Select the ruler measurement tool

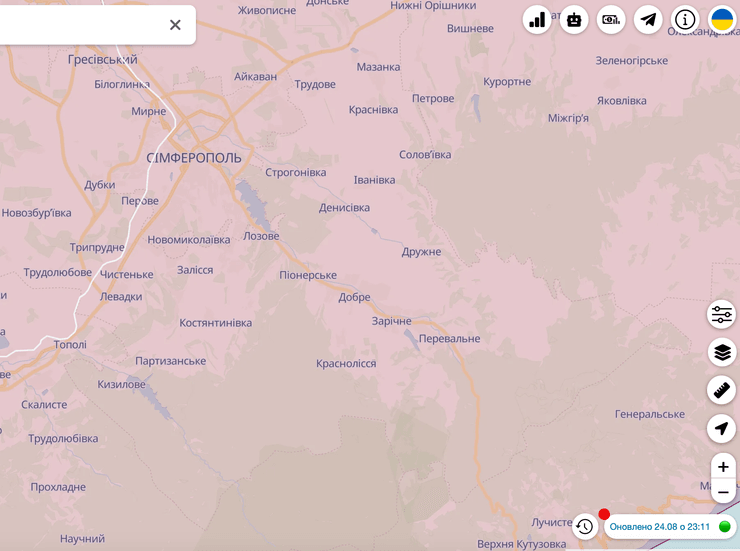point(722,390)
